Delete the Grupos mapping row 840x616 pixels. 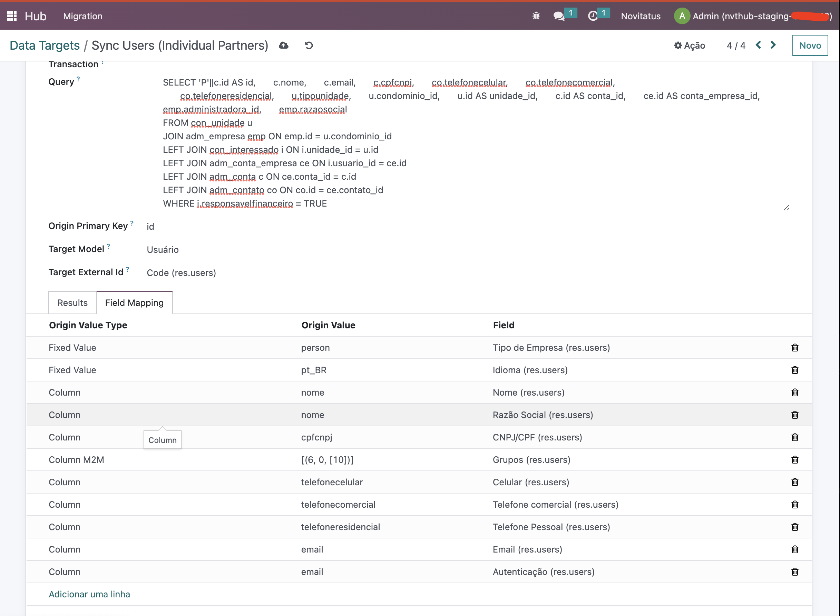(x=795, y=459)
